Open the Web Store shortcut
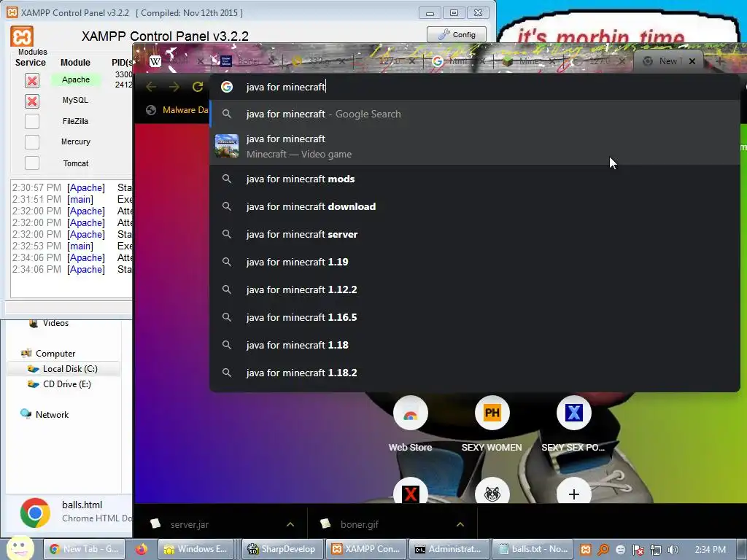Viewport: 747px width, 560px height. click(x=410, y=413)
